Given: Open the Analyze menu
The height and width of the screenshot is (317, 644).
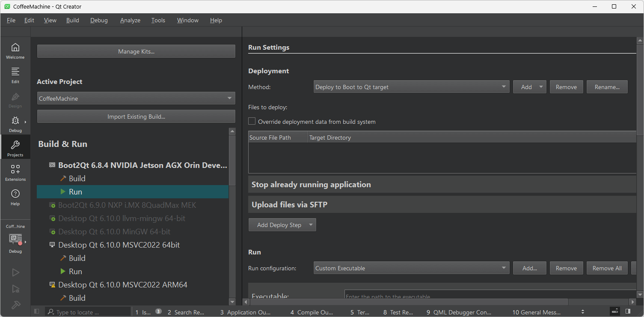Looking at the screenshot, I should (x=130, y=20).
